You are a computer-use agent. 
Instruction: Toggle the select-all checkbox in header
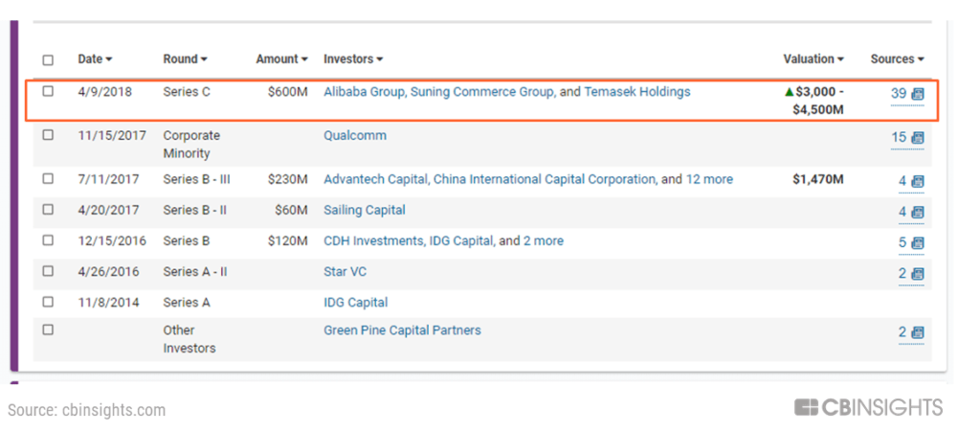[x=48, y=60]
